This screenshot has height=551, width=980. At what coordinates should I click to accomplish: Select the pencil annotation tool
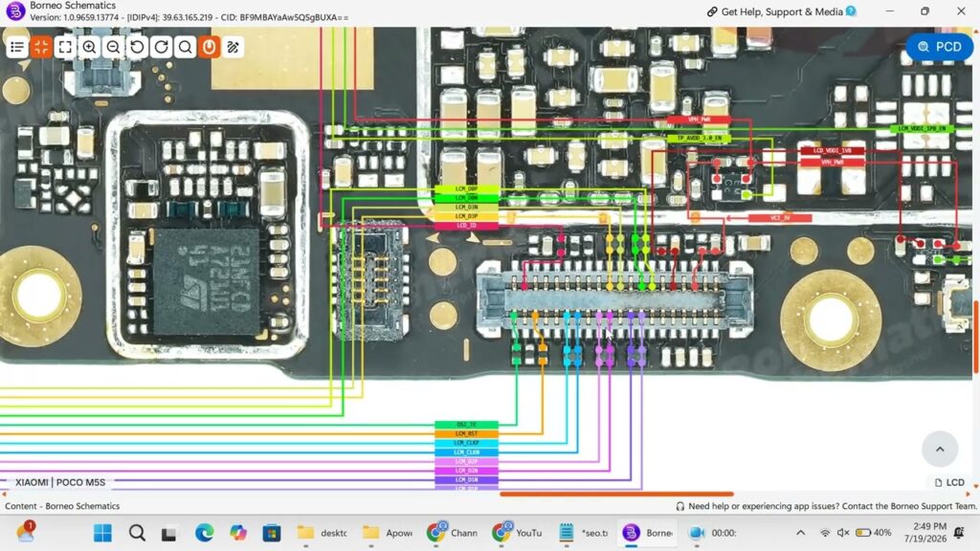[x=234, y=47]
